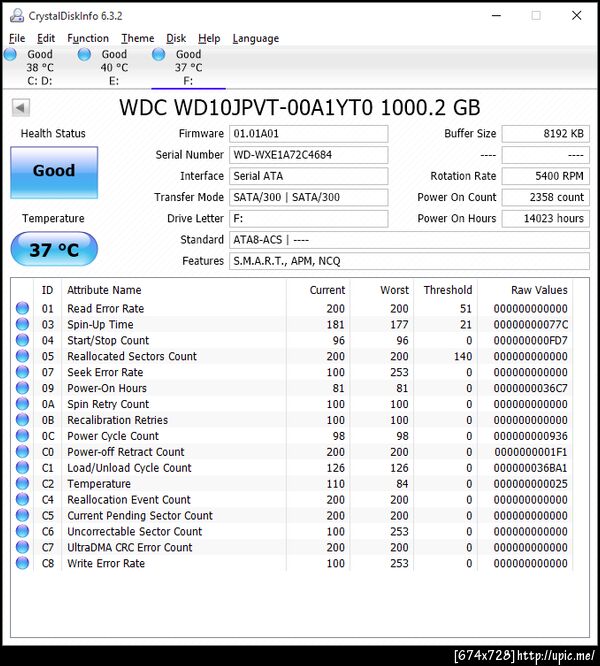Image resolution: width=600 pixels, height=666 pixels.
Task: Click the Rotation Rate 5400 RPM field
Action: 546,176
